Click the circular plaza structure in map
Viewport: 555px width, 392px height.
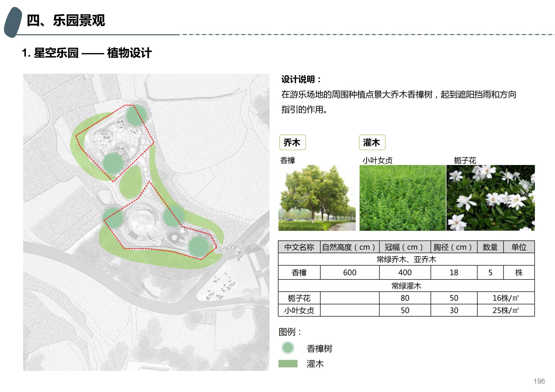tap(143, 221)
